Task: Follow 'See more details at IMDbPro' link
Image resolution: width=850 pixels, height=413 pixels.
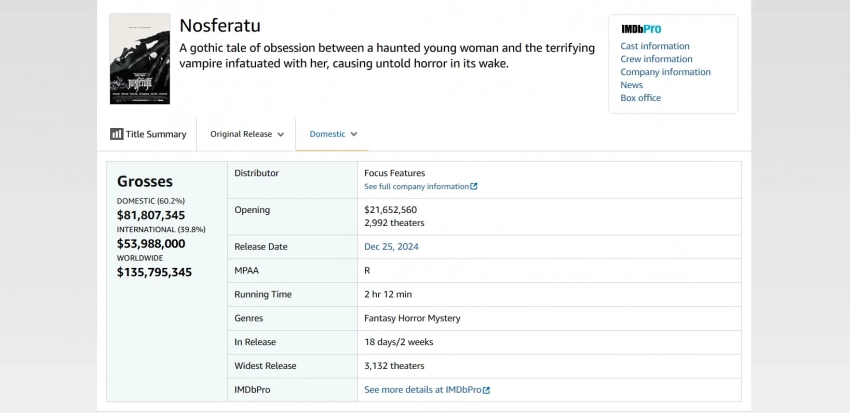Action: pyautogui.click(x=422, y=390)
